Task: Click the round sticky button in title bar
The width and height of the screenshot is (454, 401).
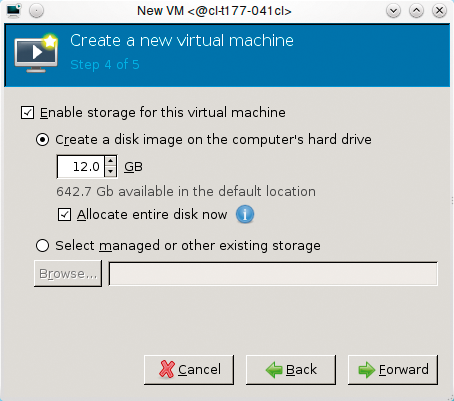Action: click(36, 11)
